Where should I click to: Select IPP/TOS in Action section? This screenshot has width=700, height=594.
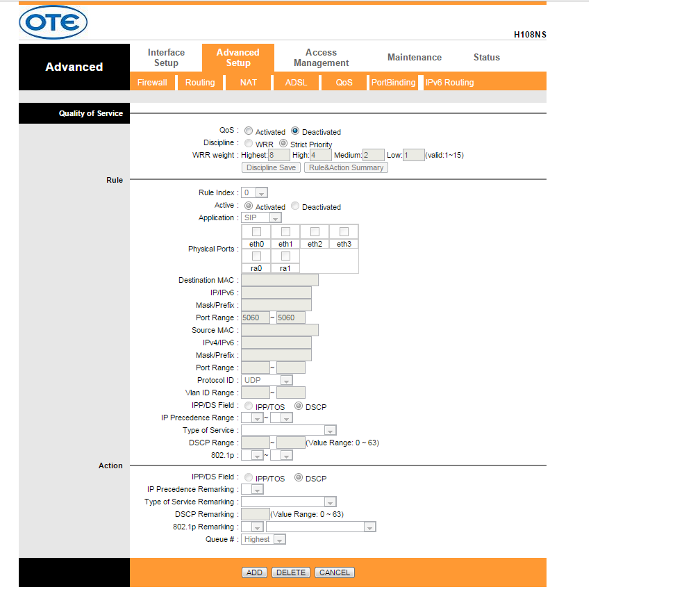click(x=249, y=477)
